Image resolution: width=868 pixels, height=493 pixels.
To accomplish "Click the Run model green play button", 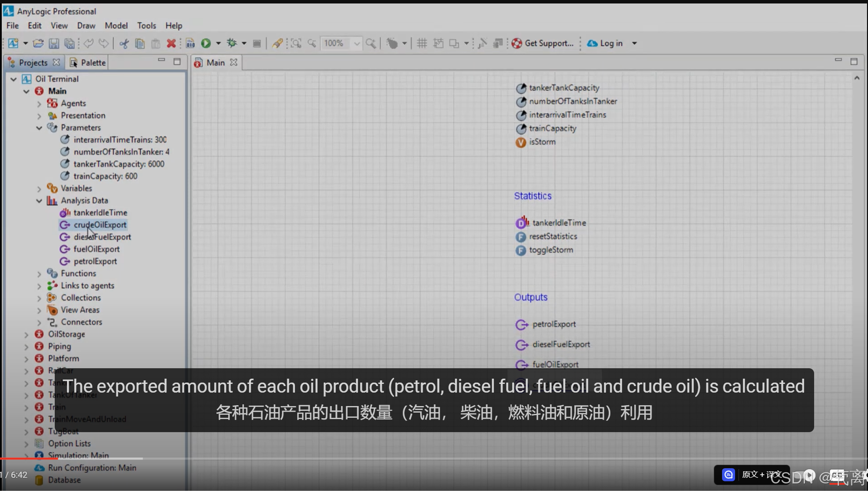I will [206, 43].
